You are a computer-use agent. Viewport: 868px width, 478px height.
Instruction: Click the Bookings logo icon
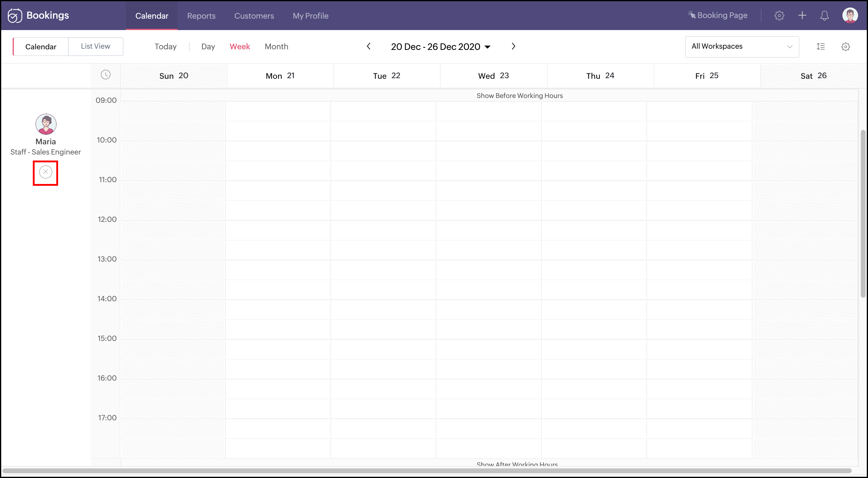pos(15,16)
